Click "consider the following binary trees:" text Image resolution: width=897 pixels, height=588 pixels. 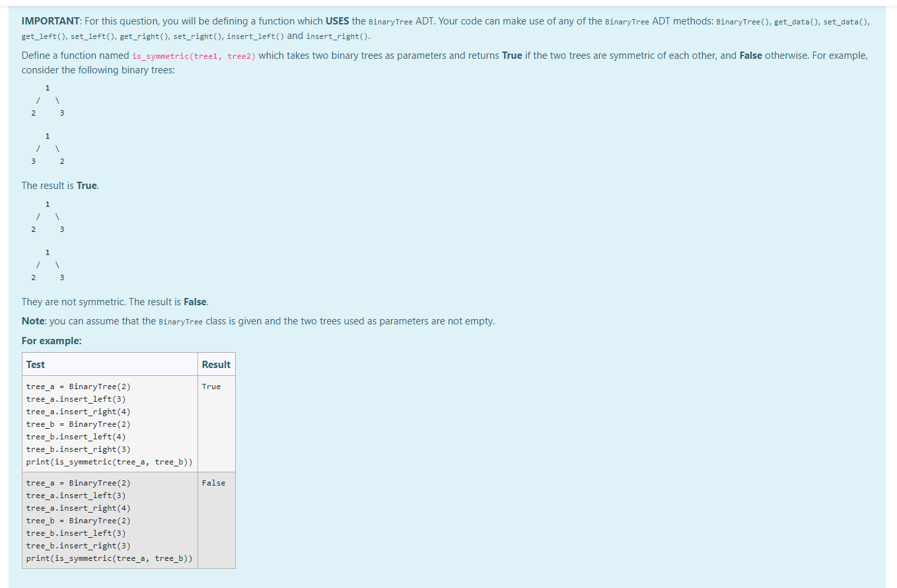point(98,70)
